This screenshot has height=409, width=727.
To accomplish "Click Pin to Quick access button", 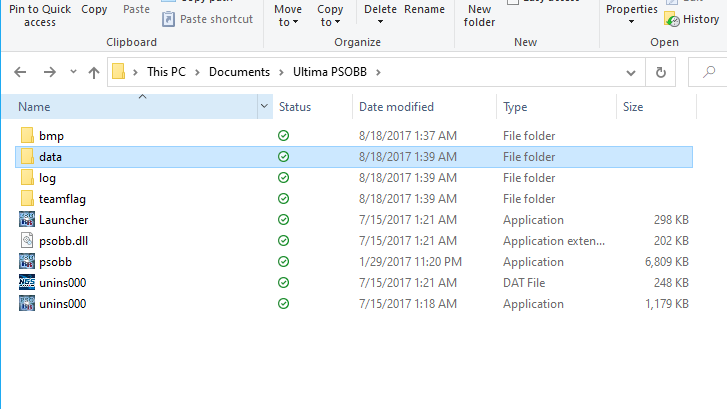I will pos(40,15).
